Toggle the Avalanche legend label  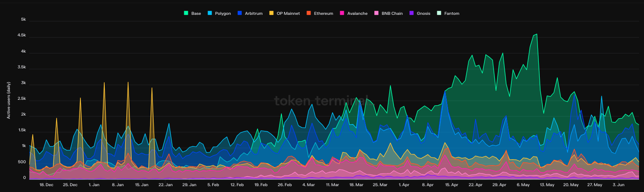(357, 13)
